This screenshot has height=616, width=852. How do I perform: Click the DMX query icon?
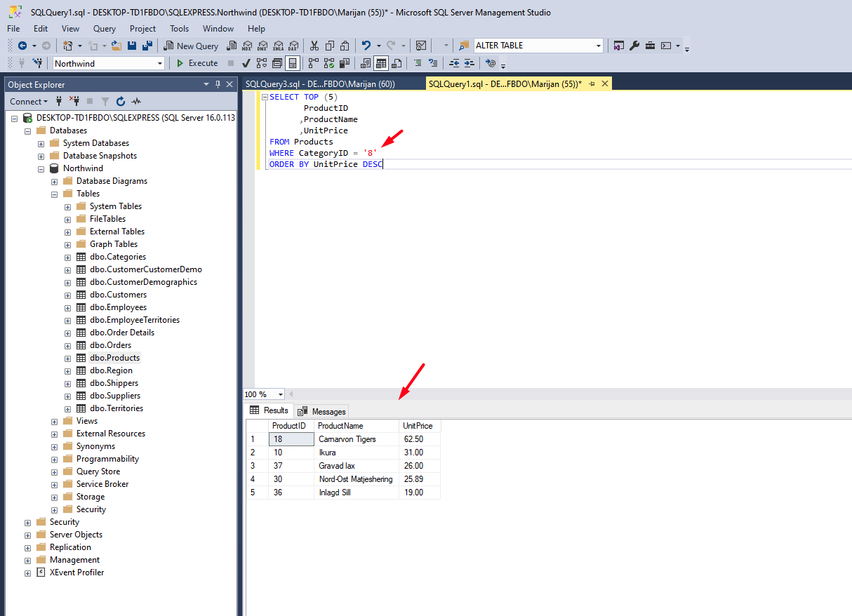point(262,46)
